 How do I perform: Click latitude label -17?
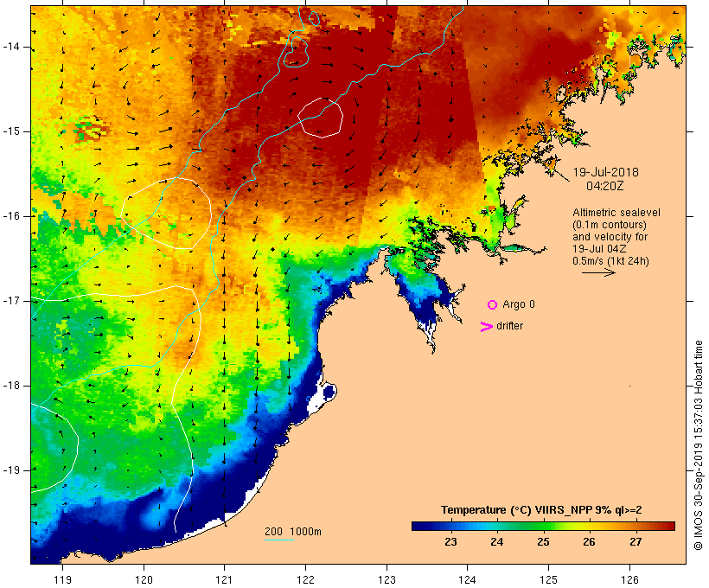(x=11, y=301)
